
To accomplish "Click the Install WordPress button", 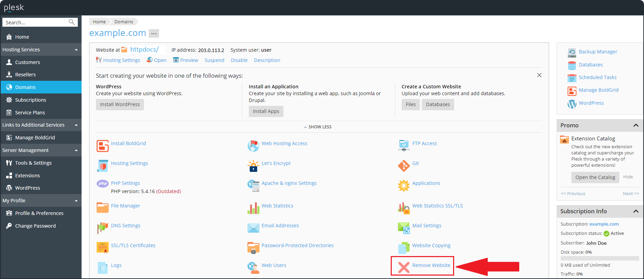I will 120,104.
